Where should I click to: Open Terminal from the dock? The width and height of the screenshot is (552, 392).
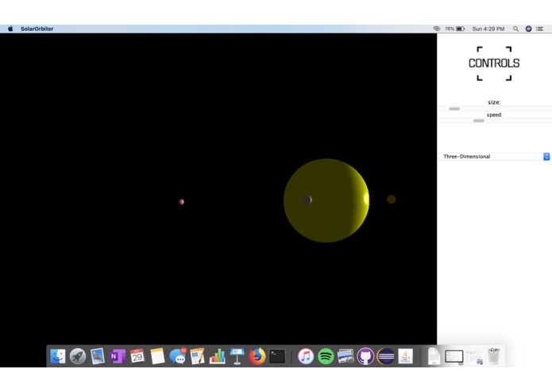(x=277, y=356)
